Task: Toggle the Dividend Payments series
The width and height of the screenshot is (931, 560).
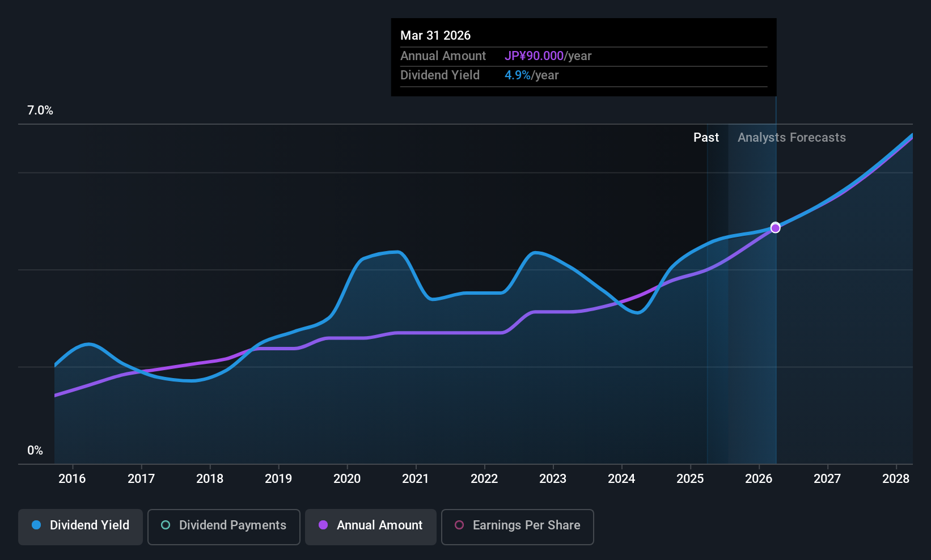Action: [x=224, y=527]
